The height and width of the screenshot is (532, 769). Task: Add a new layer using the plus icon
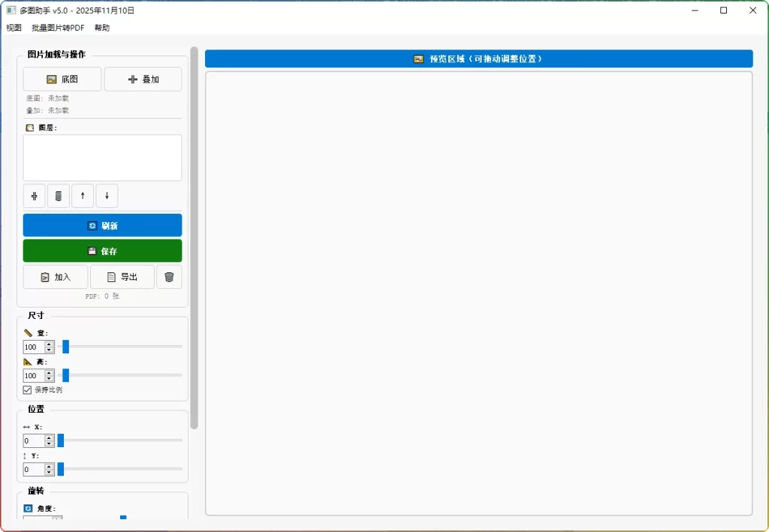coord(34,196)
